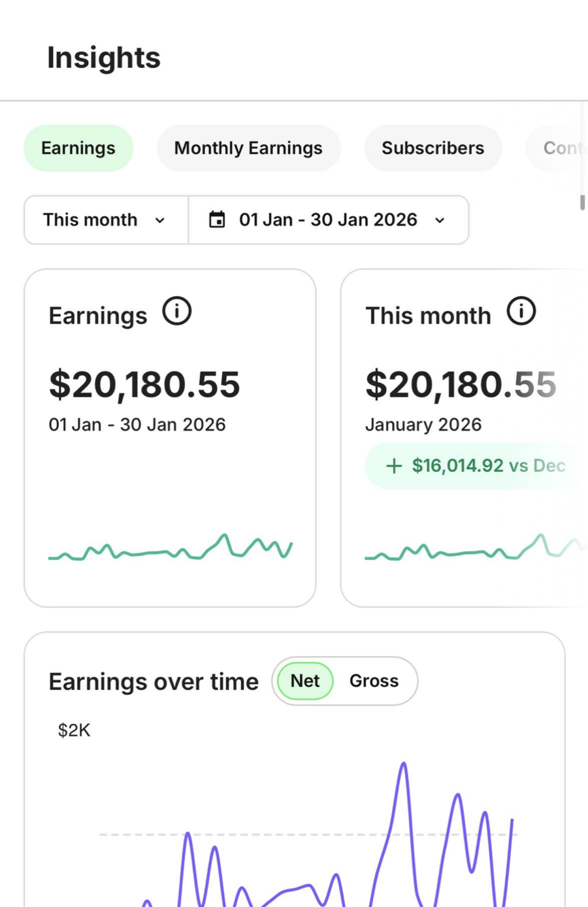
Task: Click the calendar icon in date range
Action: (x=217, y=220)
